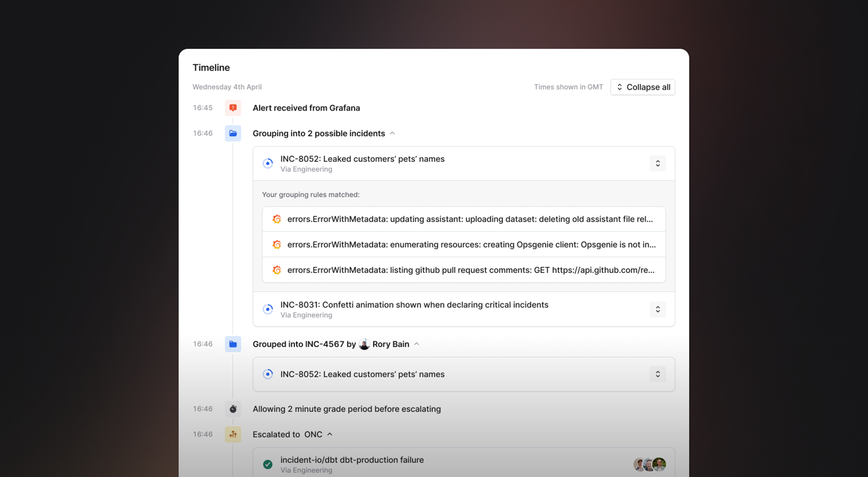The width and height of the screenshot is (868, 477).
Task: Click the blue folder icon beside Grouped into INC-4567
Action: point(233,344)
